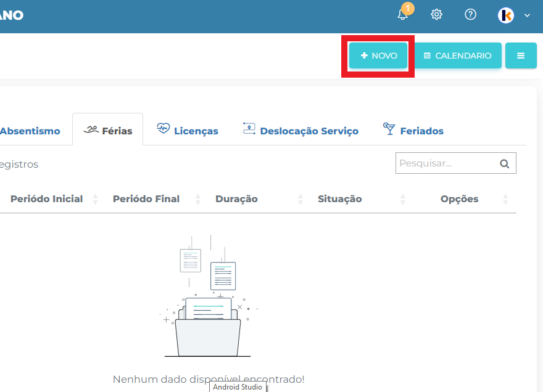
Task: Switch to the Feriados tab
Action: pyautogui.click(x=413, y=130)
